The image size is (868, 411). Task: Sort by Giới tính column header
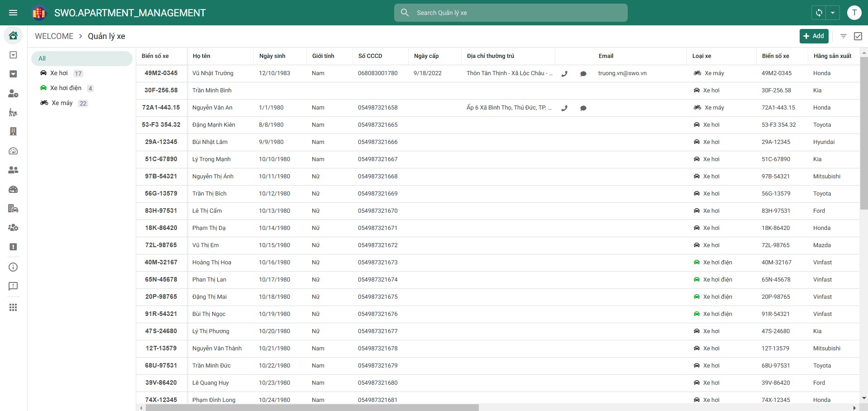[x=323, y=56]
